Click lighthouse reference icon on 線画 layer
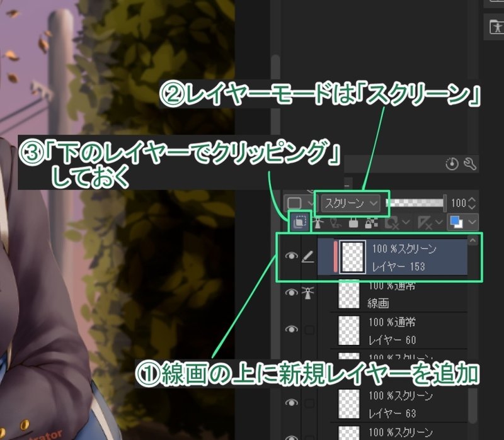Screen dimensions: 504x440 (308, 293)
